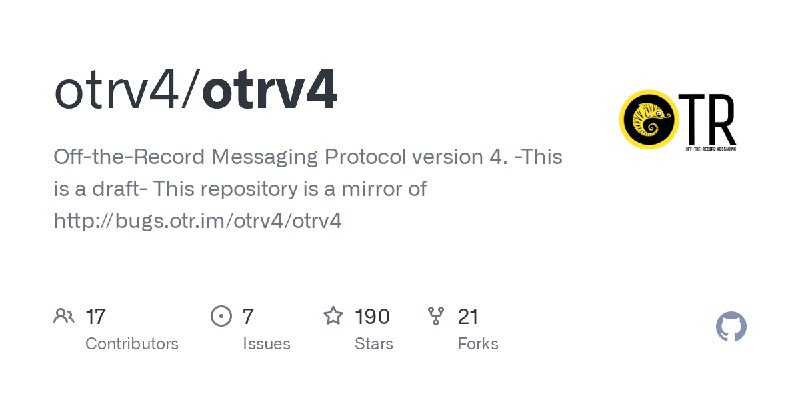This screenshot has height=400, width=800.
Task: Click the 17 contributors count
Action: pyautogui.click(x=95, y=317)
